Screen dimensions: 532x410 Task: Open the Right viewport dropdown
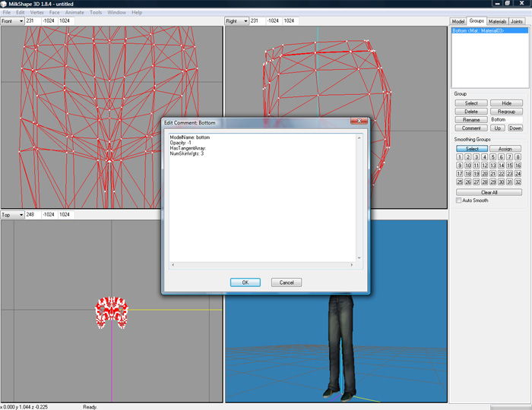coord(237,21)
